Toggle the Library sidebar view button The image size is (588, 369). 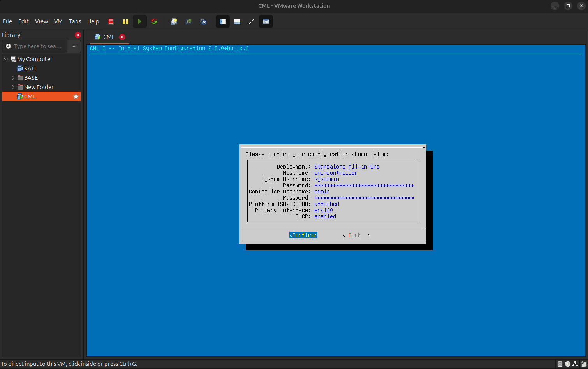click(223, 21)
